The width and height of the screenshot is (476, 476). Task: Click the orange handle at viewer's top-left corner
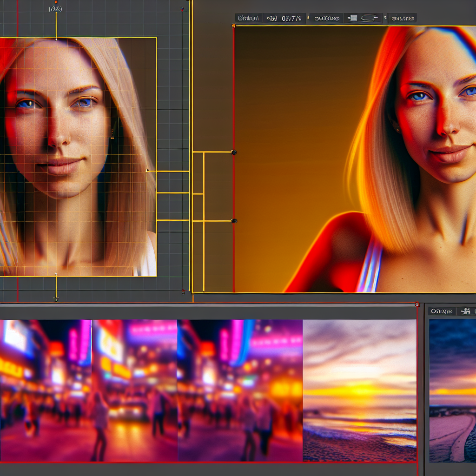234,26
